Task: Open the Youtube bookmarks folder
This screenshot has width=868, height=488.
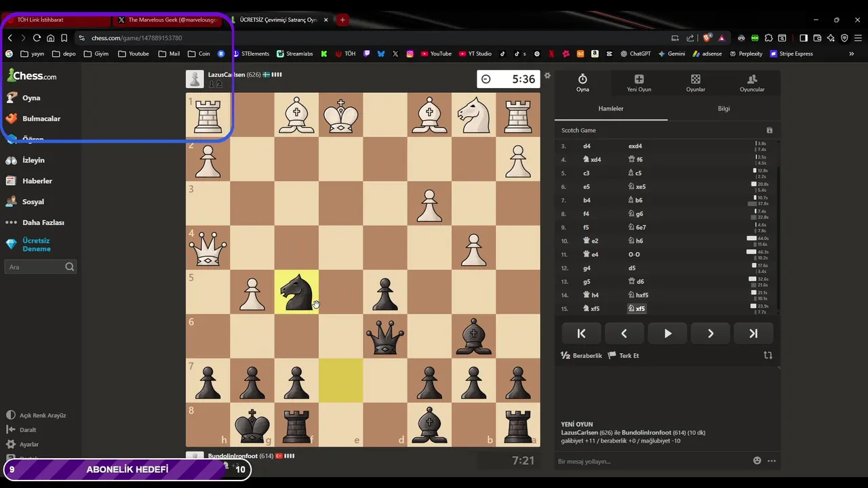Action: coord(133,54)
